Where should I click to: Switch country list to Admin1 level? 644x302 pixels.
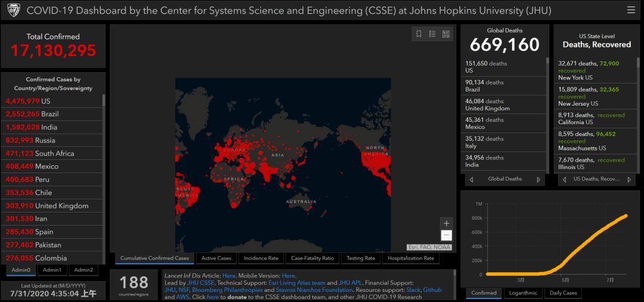click(52, 270)
